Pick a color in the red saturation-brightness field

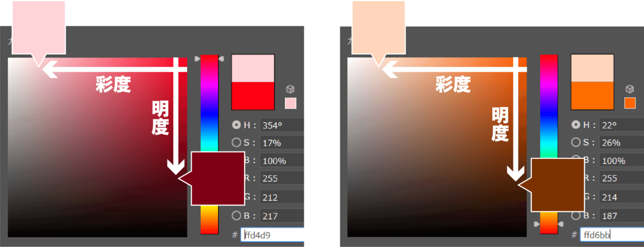[x=97, y=147]
